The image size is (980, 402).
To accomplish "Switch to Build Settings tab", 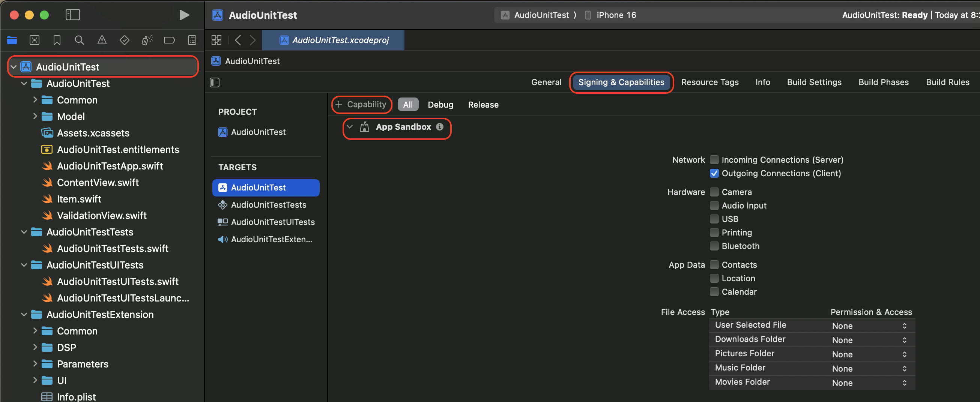I will coord(814,82).
